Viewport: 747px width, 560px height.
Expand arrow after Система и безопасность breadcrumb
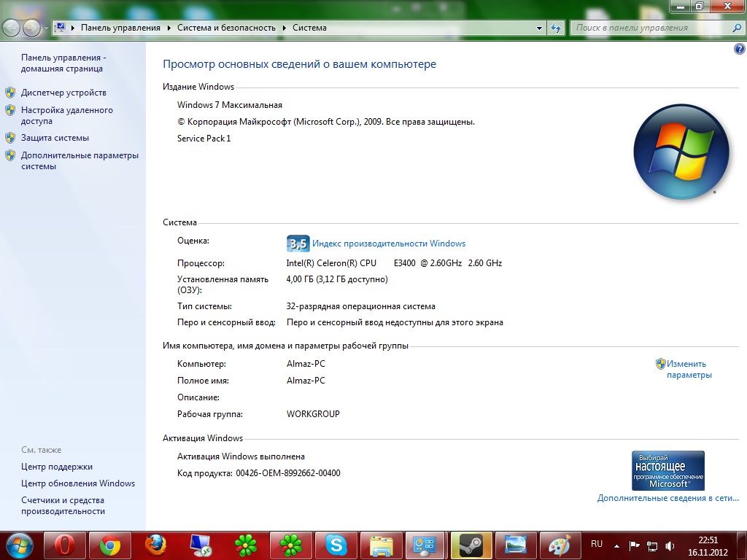pos(284,28)
